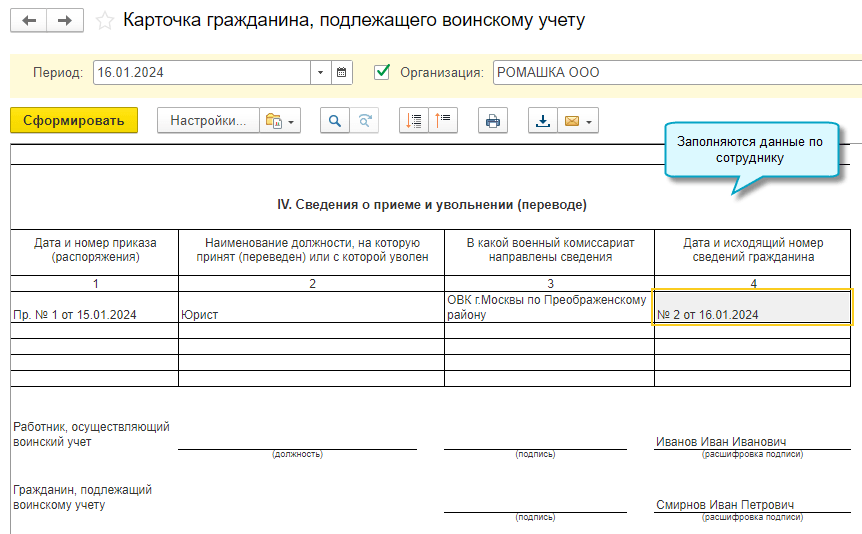Click the forward navigation arrow
The image size is (862, 534).
pos(65,21)
